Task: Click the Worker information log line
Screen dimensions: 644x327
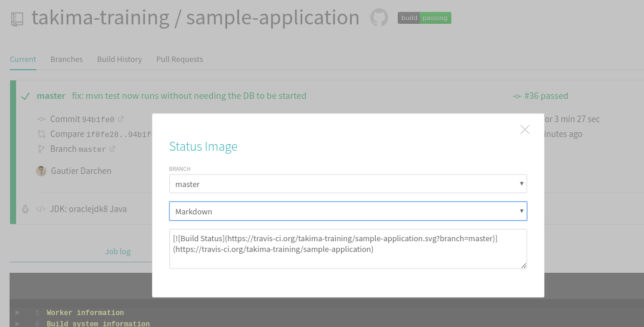Action: 85,313
